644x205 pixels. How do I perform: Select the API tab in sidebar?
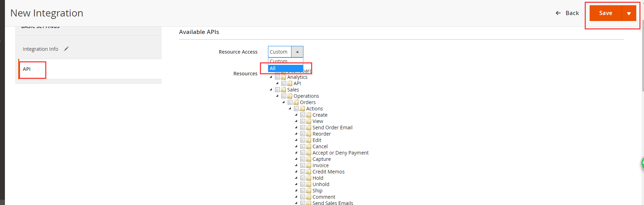(27, 69)
